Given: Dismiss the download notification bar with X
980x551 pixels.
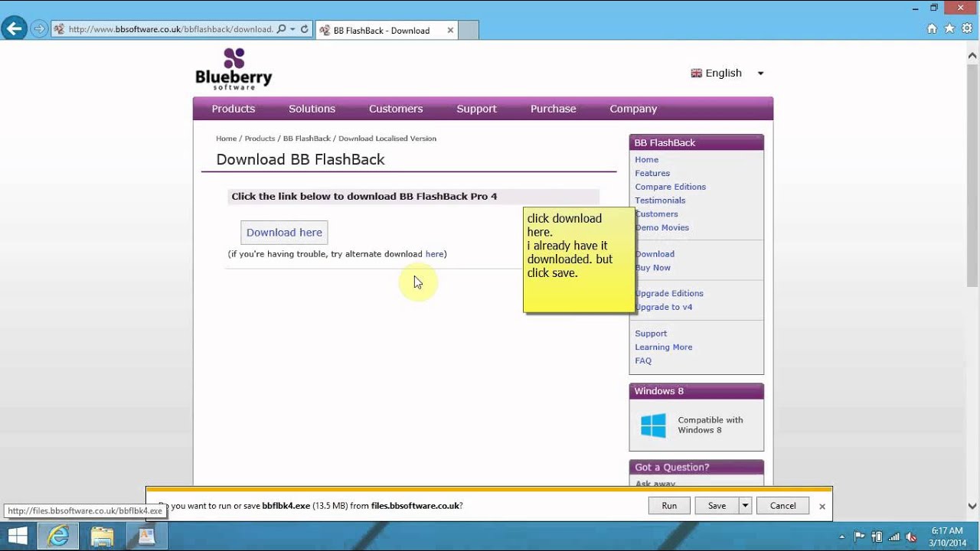Looking at the screenshot, I should (x=822, y=507).
